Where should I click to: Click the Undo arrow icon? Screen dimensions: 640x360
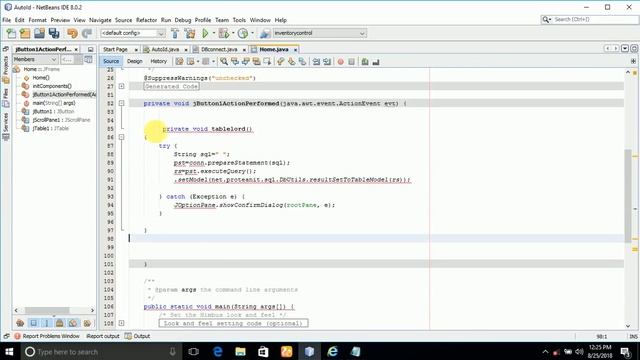point(72,33)
